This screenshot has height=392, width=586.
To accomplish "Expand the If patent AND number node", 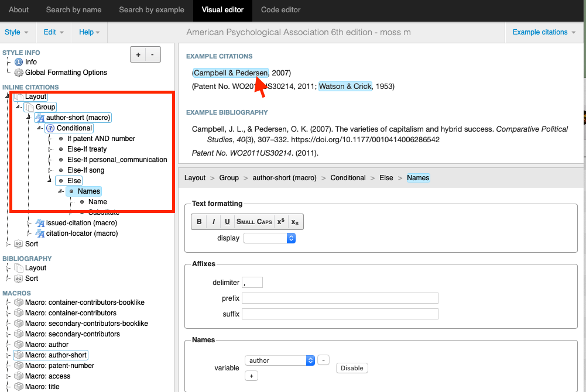I will pyautogui.click(x=50, y=139).
